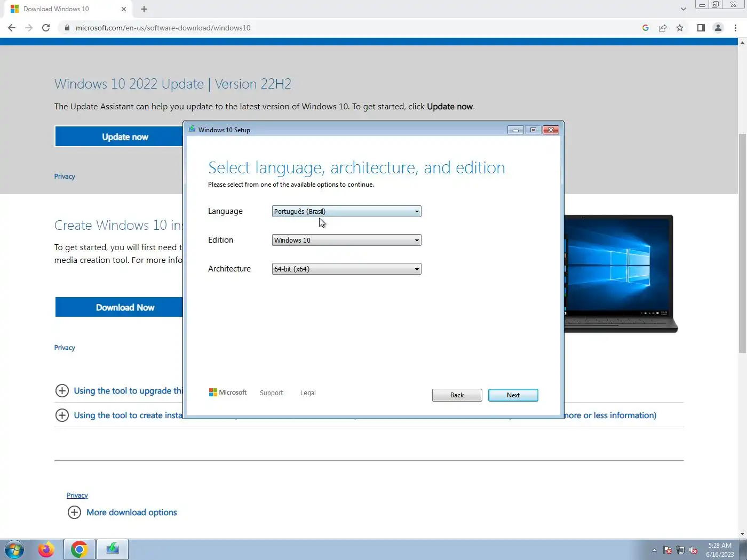Open Chrome three-dot menu
Screen dimensions: 747x560
tap(735, 28)
